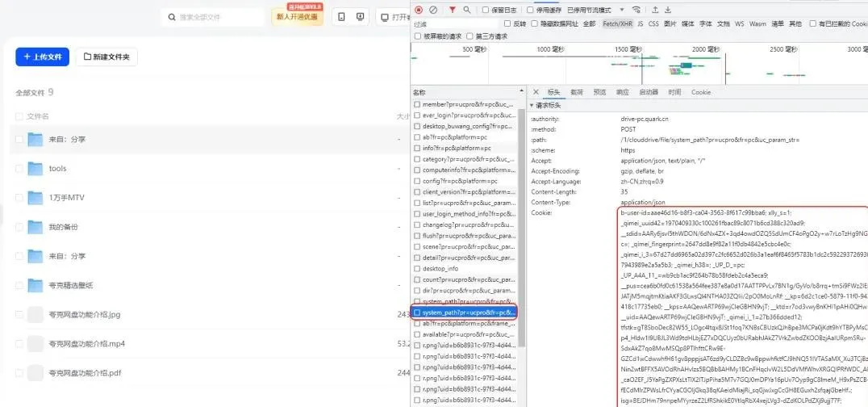This screenshot has width=868, height=407.
Task: Open the Cookie tab
Action: pos(700,92)
